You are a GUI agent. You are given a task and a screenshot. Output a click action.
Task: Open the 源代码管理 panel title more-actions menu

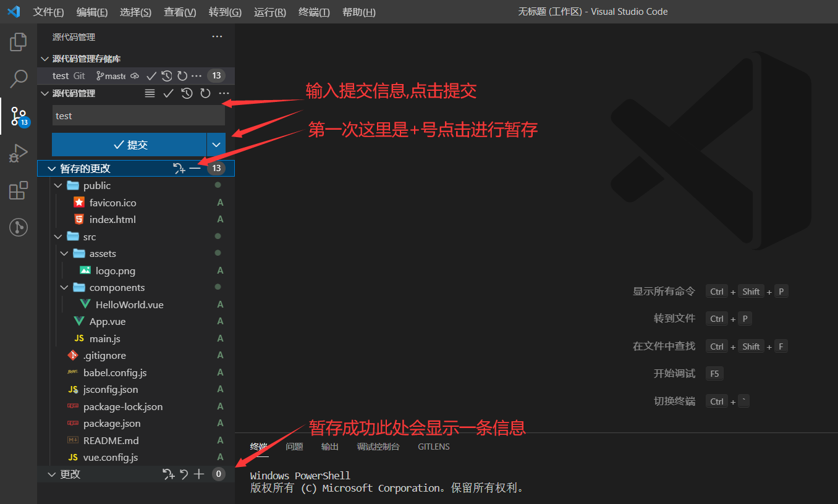point(217,37)
